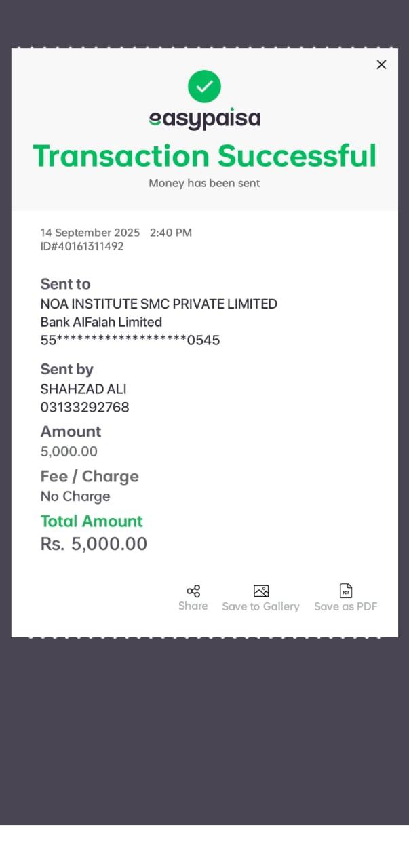Viewport: 409px width, 868px height.
Task: Click the Money has been sent message
Action: (x=204, y=183)
